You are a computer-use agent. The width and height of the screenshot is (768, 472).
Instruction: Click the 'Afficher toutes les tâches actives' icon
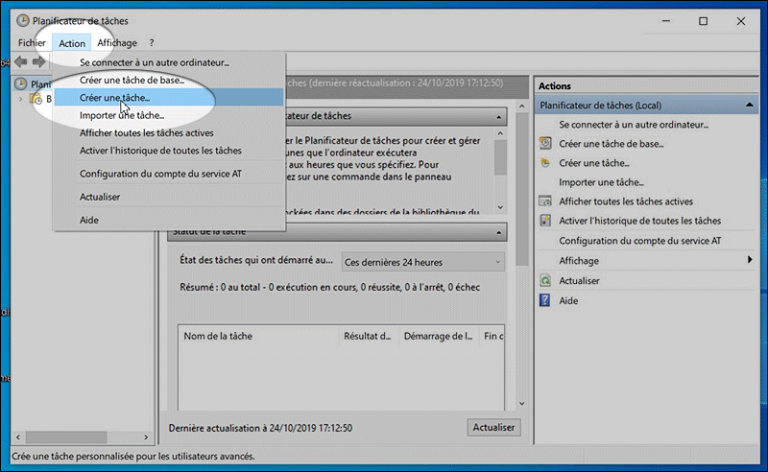[545, 202]
